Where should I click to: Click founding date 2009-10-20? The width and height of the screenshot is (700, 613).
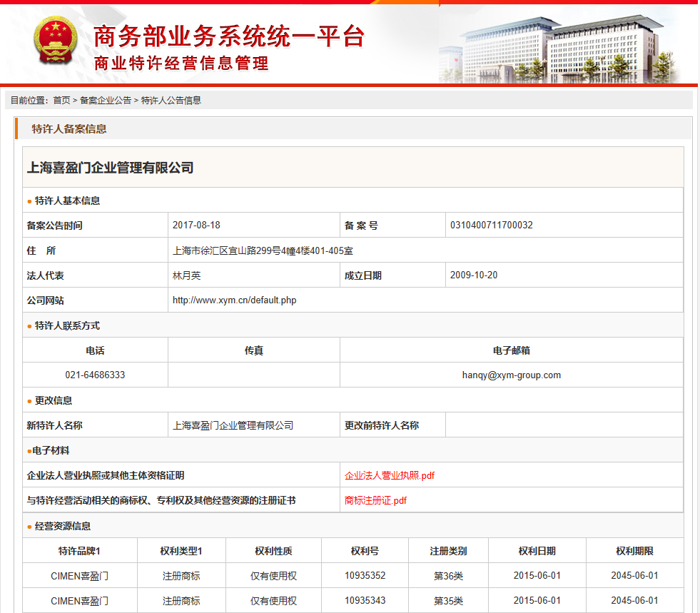click(474, 275)
